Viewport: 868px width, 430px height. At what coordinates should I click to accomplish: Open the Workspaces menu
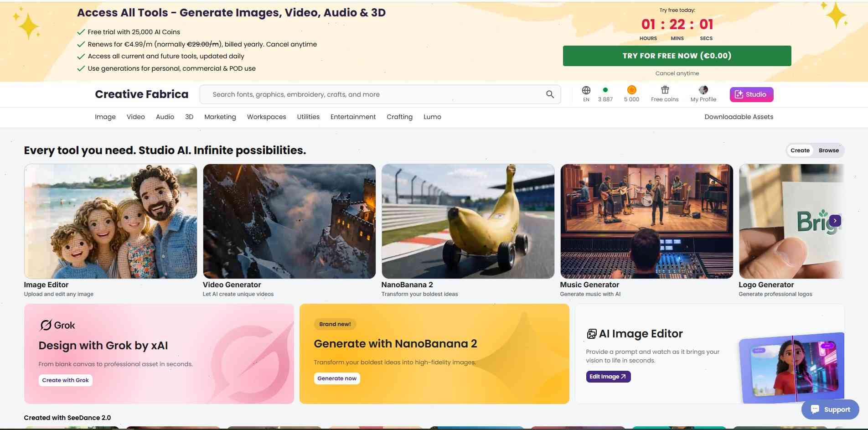click(267, 117)
